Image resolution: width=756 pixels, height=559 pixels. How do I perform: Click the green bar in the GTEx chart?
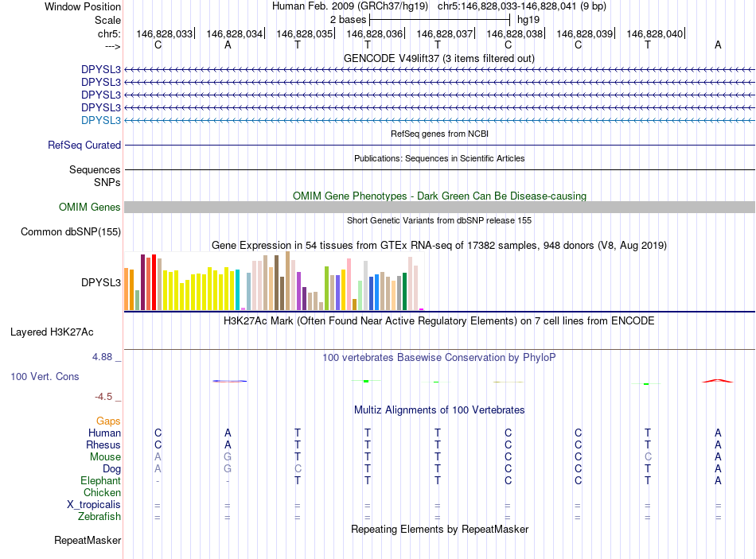[x=404, y=291]
